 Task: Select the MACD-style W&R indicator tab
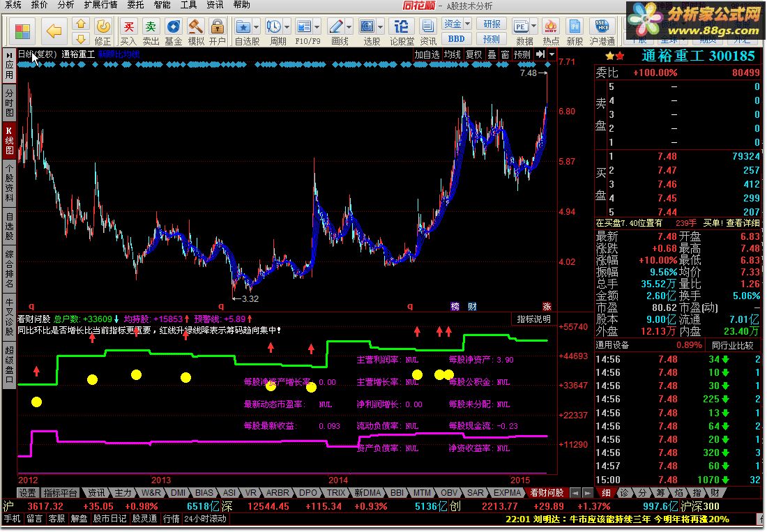coord(151,493)
